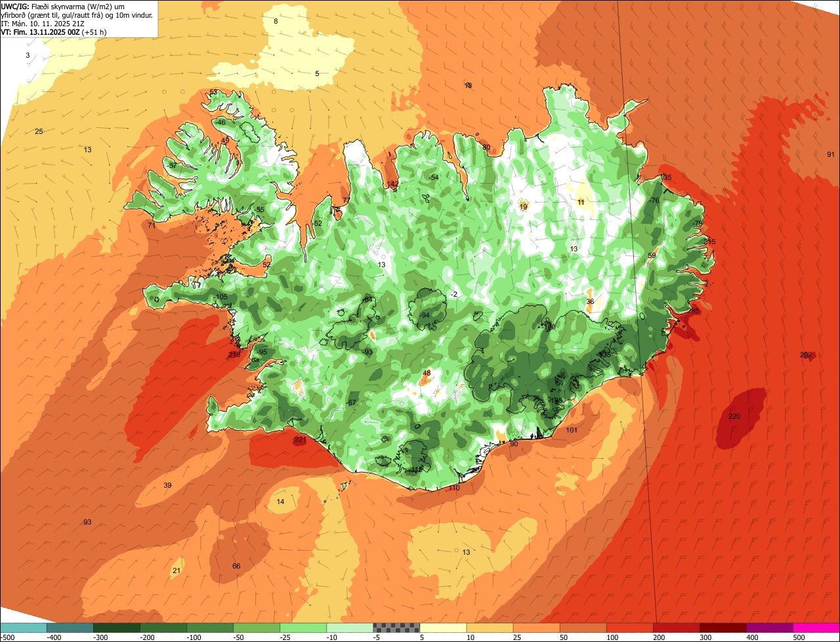Click the map value '21' in the southwest ocean
Viewport: 840px width, 642px height.
[x=176, y=571]
